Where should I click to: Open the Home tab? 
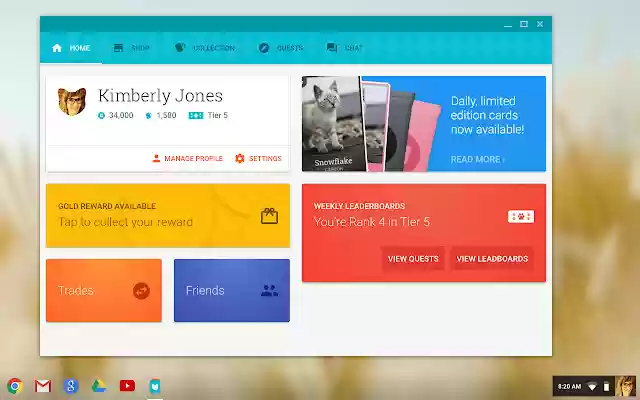click(71, 48)
